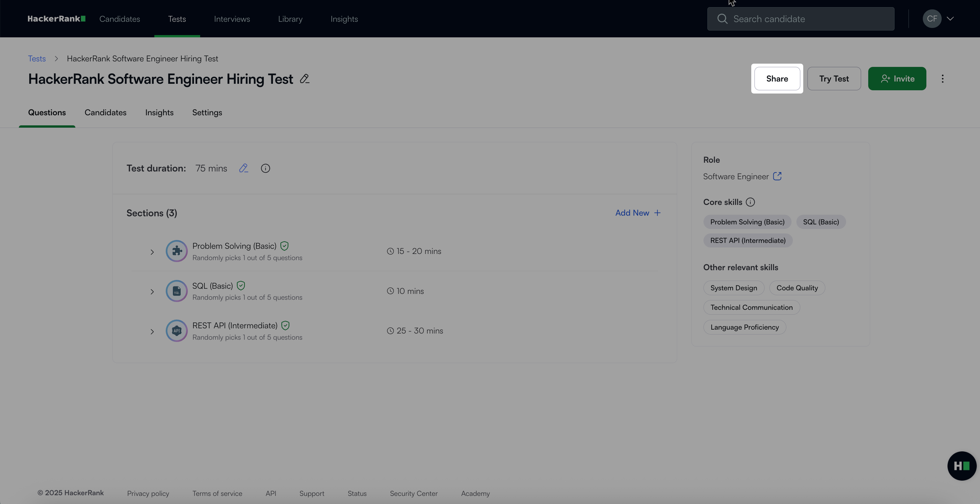
Task: Expand the SQL (Basic) section
Action: tap(152, 292)
